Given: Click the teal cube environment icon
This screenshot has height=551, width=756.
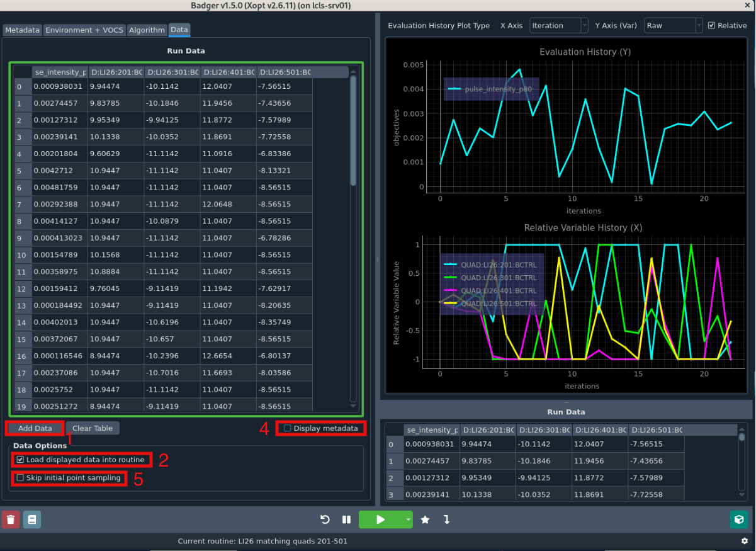Looking at the screenshot, I should [739, 520].
